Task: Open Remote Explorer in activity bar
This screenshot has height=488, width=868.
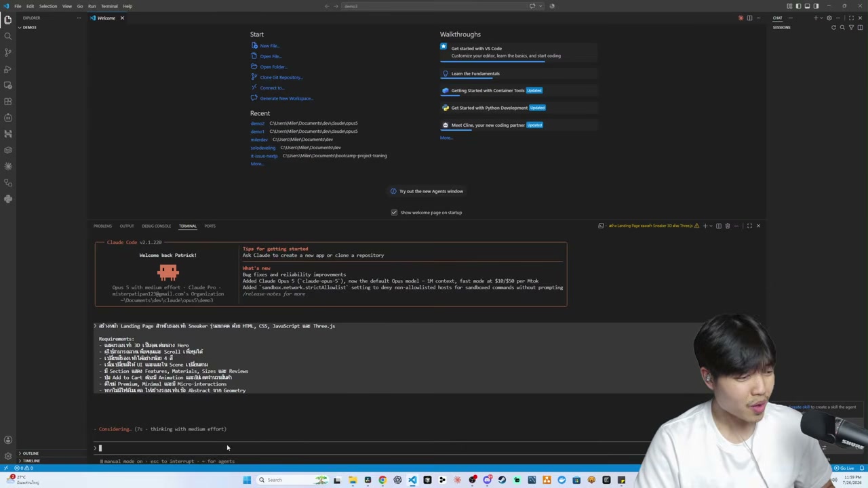Action: tap(8, 85)
